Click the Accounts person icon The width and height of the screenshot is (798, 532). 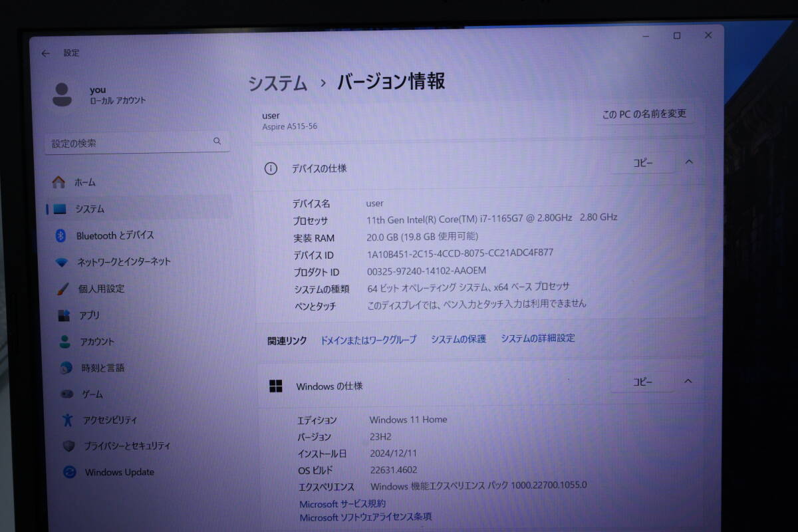(65, 342)
